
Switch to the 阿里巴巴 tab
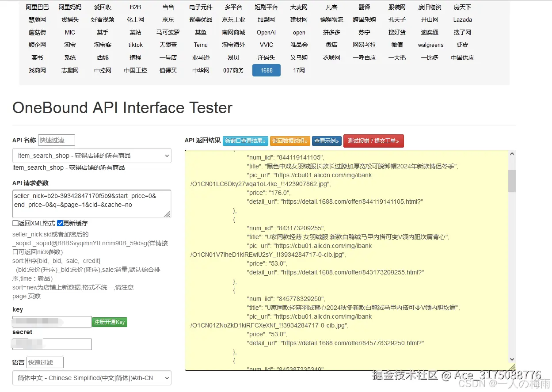pos(37,7)
